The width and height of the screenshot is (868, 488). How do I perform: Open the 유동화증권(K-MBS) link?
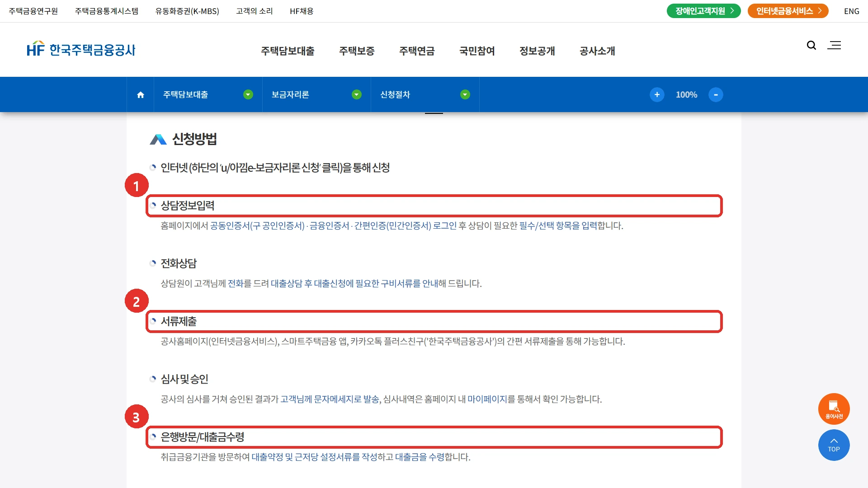click(x=187, y=11)
